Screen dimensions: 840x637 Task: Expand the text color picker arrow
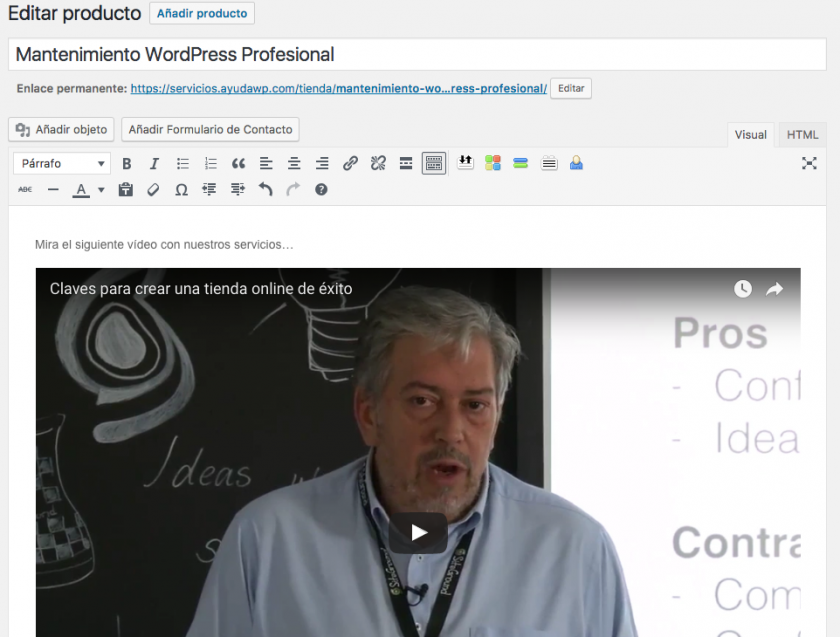click(x=101, y=190)
